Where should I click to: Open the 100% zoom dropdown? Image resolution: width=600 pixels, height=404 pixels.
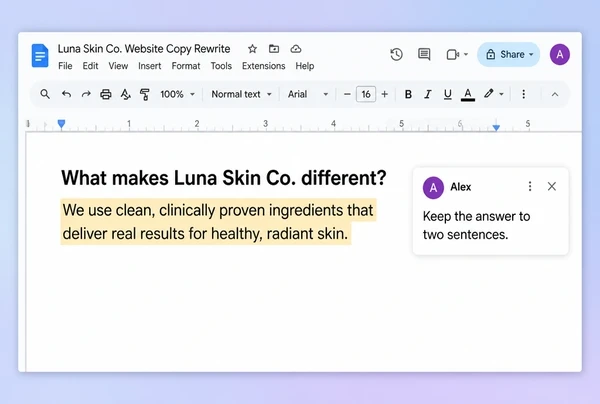pyautogui.click(x=178, y=94)
